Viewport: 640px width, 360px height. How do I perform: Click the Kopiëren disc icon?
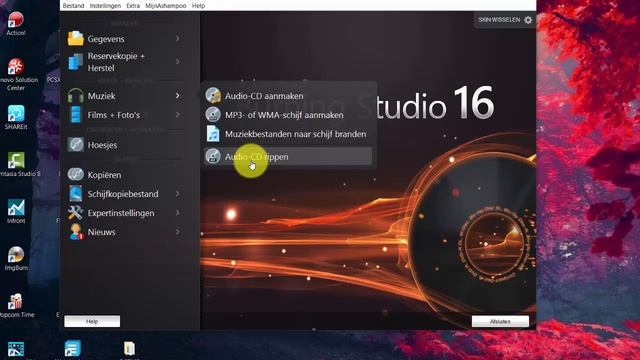76,174
